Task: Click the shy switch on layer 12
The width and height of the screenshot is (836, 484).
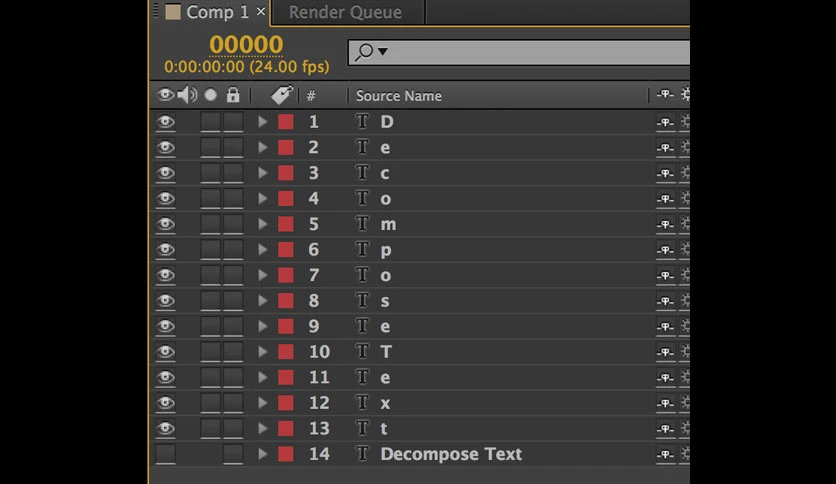Action: coord(665,404)
